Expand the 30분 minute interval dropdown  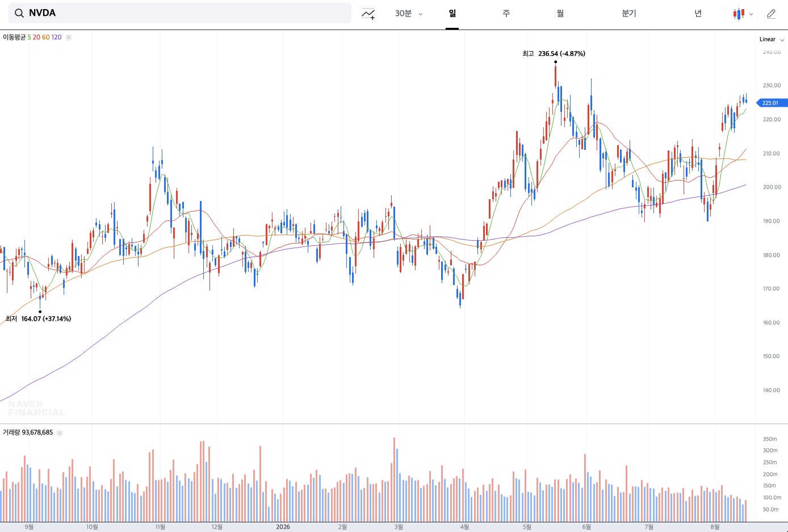click(x=409, y=14)
